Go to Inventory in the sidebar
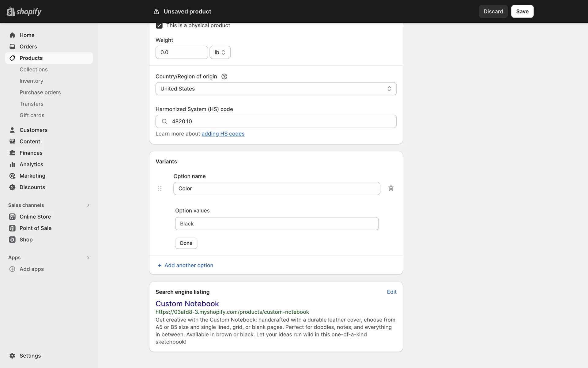588x368 pixels. (x=31, y=81)
